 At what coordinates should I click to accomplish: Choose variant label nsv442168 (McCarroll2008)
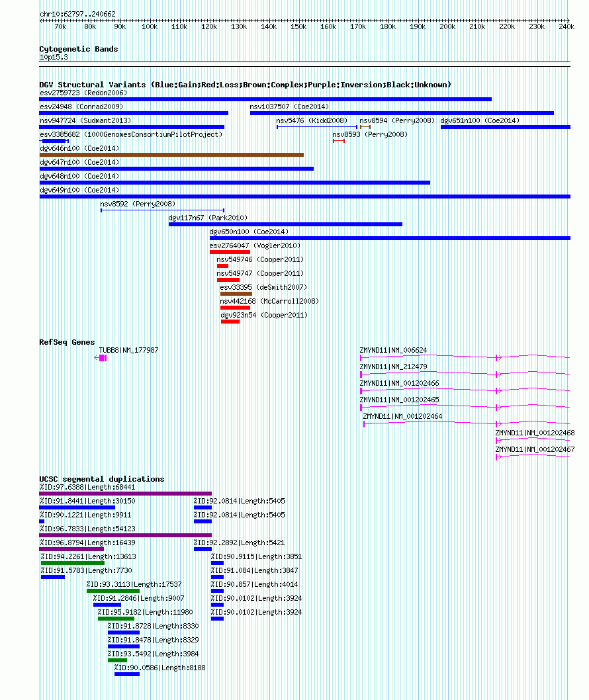pyautogui.click(x=269, y=301)
